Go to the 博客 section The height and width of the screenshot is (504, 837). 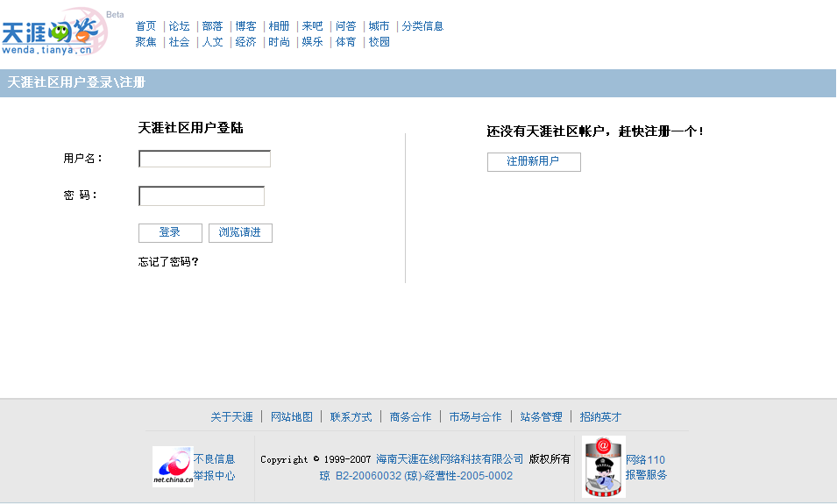click(245, 26)
